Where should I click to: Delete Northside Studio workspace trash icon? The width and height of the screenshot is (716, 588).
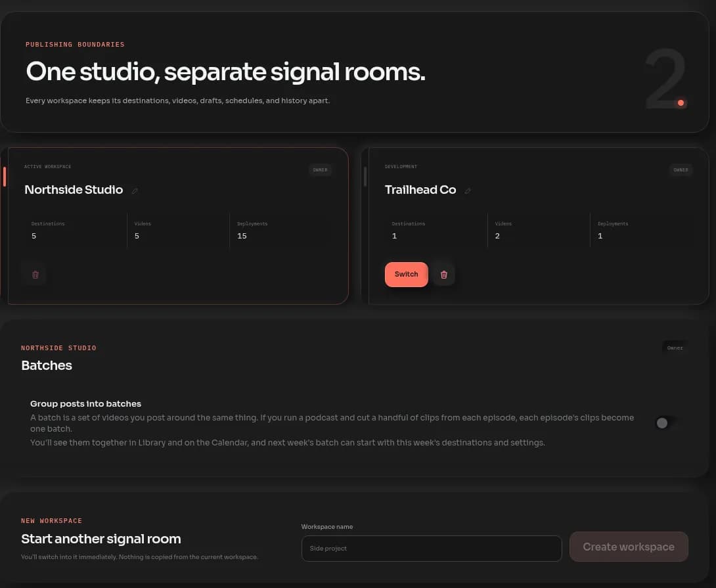35,275
